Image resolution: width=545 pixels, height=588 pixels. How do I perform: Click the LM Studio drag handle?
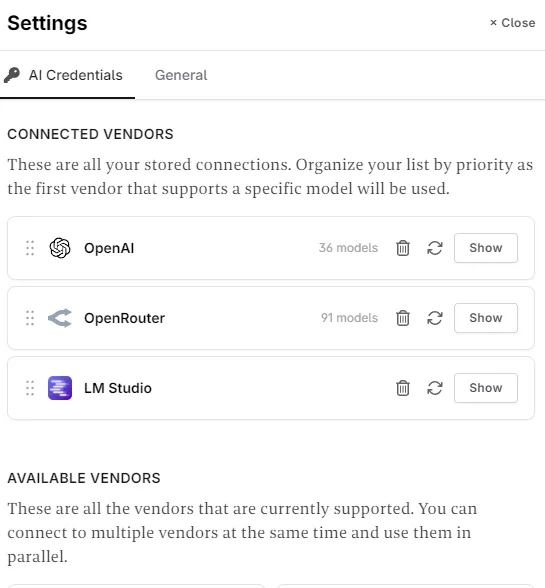(30, 388)
